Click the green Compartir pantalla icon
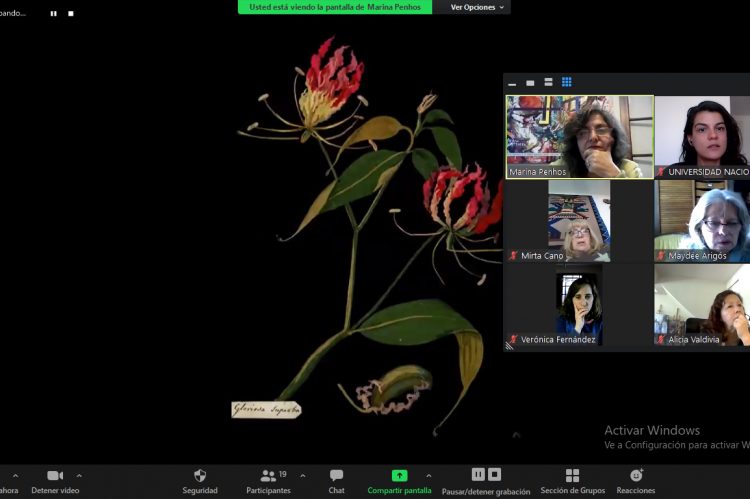The width and height of the screenshot is (750, 499). click(399, 476)
